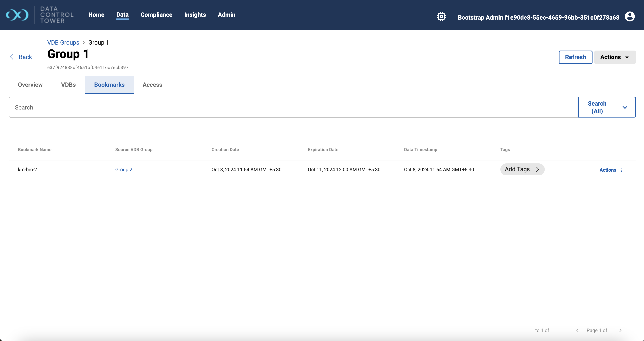This screenshot has width=644, height=341.
Task: Go to next page arrow
Action: pyautogui.click(x=620, y=330)
